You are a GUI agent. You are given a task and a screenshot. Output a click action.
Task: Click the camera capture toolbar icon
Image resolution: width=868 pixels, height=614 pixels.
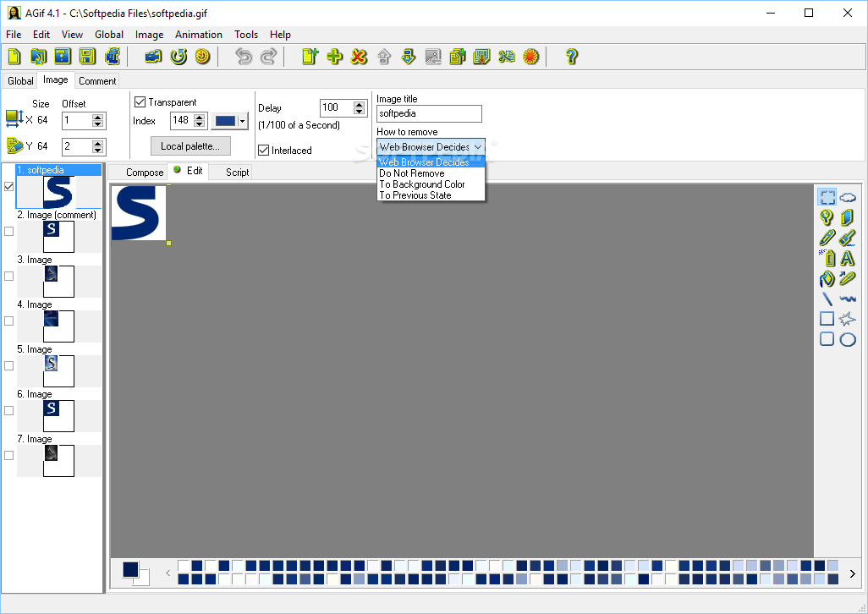pos(153,57)
